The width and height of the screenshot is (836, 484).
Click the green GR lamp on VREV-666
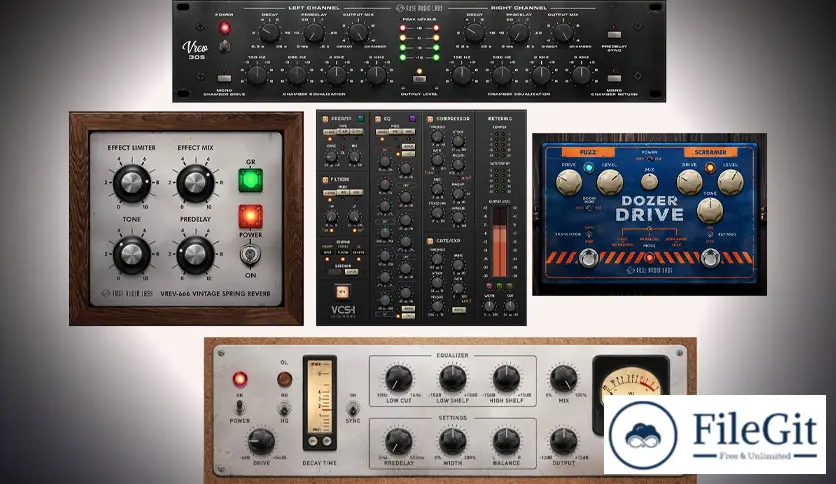251,180
